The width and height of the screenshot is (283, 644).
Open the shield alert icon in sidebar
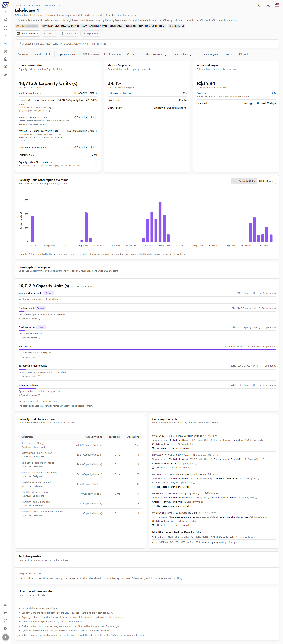point(5,67)
